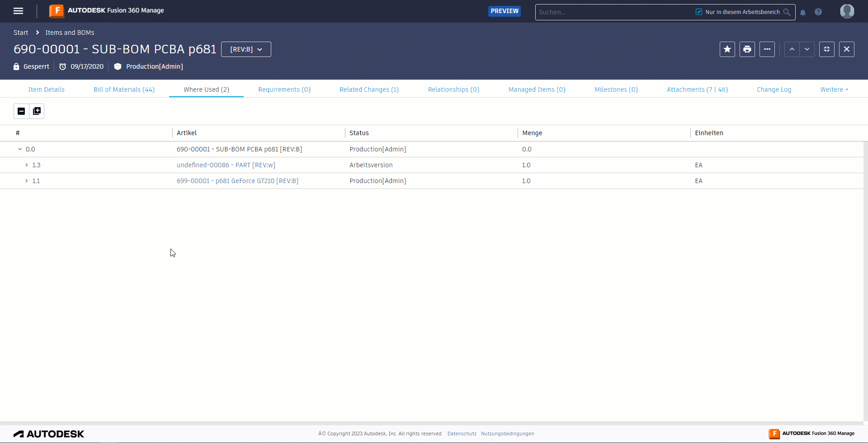Click the Start breadcrumb link
The height and width of the screenshot is (443, 868).
[21, 33]
